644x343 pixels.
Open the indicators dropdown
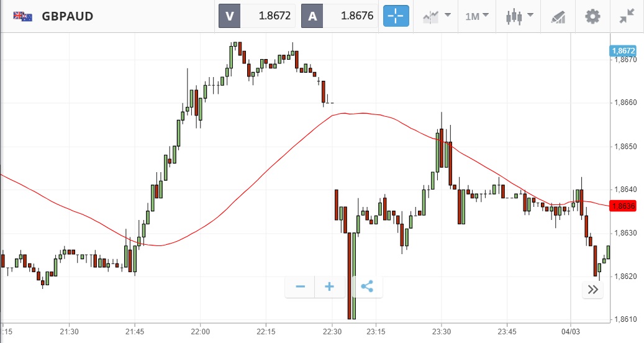pos(437,16)
